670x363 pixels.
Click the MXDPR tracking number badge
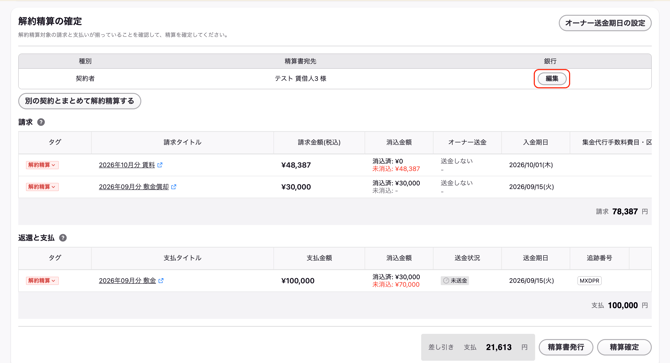[589, 281]
